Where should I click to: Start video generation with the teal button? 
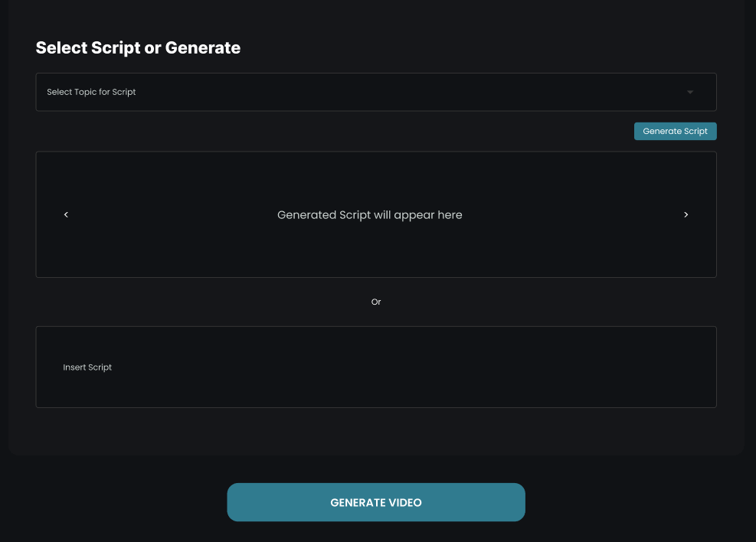[x=375, y=502]
